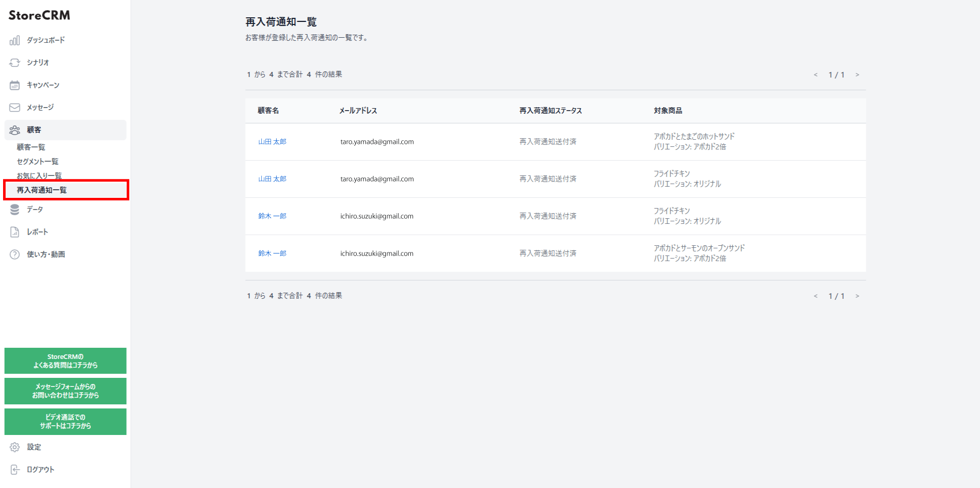Image resolution: width=980 pixels, height=488 pixels.
Task: Open 山田 太郎 customer link in first row
Action: click(x=272, y=142)
